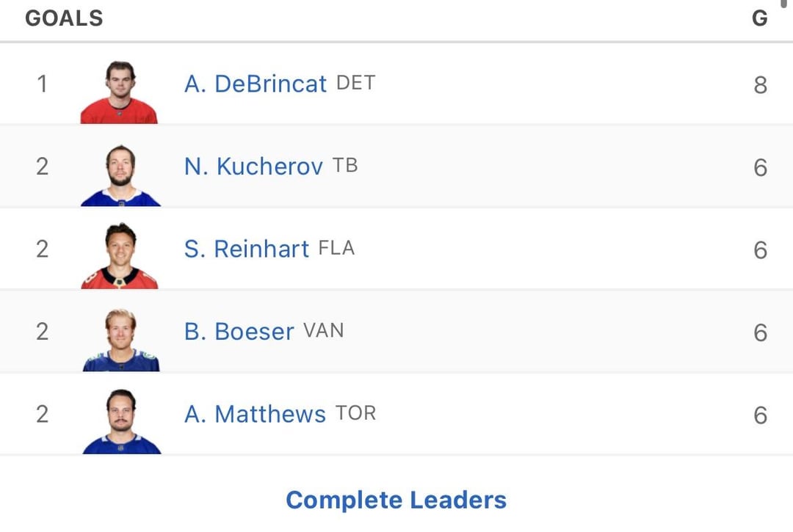
Task: Click A. DeBrincat's player headshot
Action: pos(119,92)
